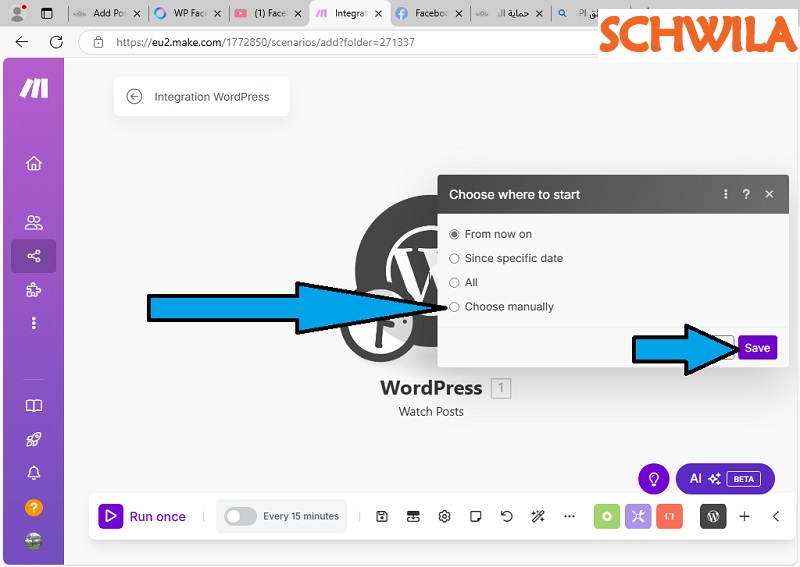The width and height of the screenshot is (800, 567).
Task: Click the browser refresh button
Action: (x=56, y=42)
